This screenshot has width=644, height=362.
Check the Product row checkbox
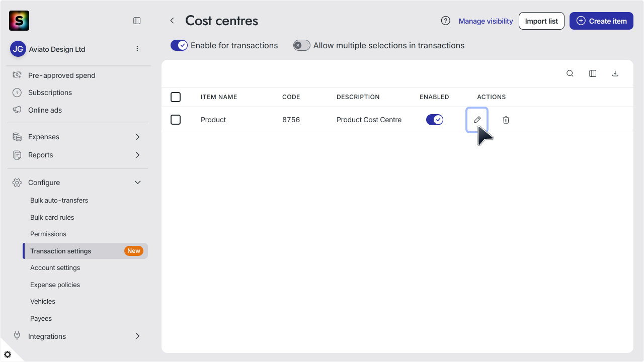point(176,120)
